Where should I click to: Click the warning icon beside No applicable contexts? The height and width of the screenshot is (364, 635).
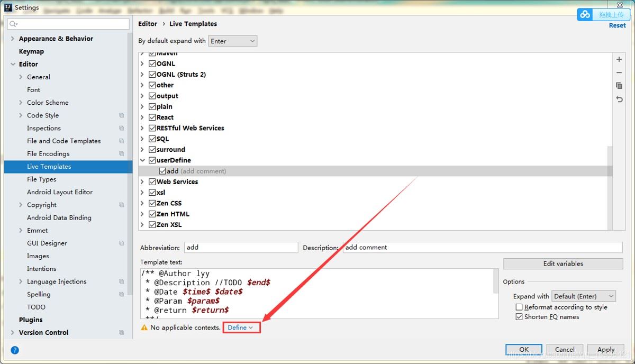pos(144,328)
